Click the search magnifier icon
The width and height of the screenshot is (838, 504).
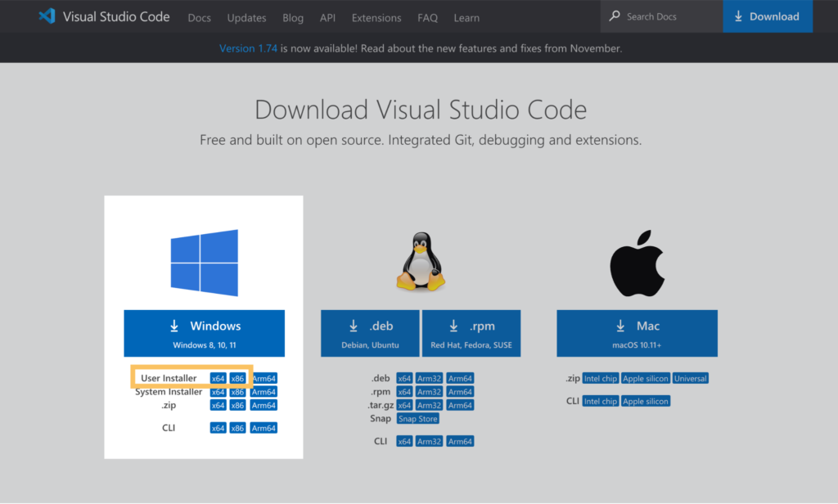coord(615,16)
